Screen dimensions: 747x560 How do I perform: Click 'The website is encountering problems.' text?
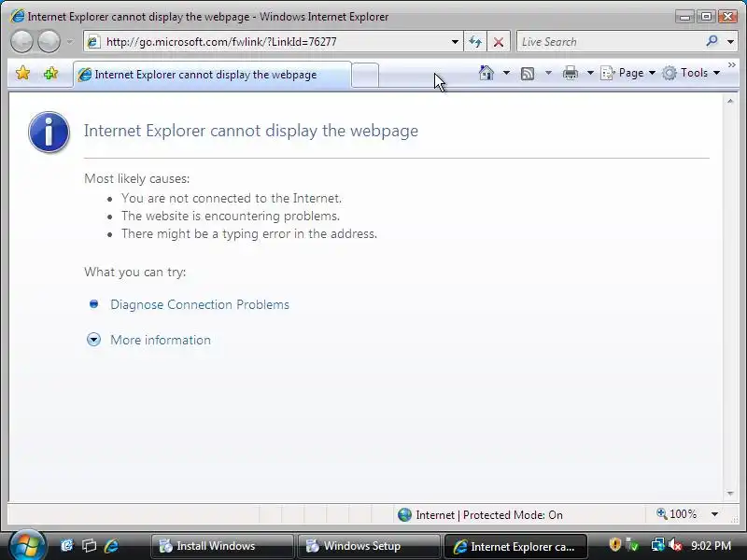click(231, 217)
